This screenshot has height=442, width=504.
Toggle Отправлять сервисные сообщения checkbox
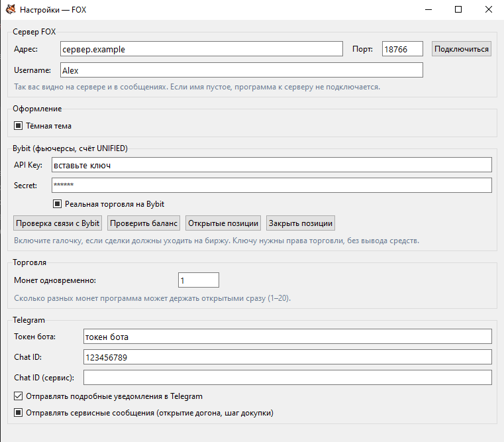[18, 413]
